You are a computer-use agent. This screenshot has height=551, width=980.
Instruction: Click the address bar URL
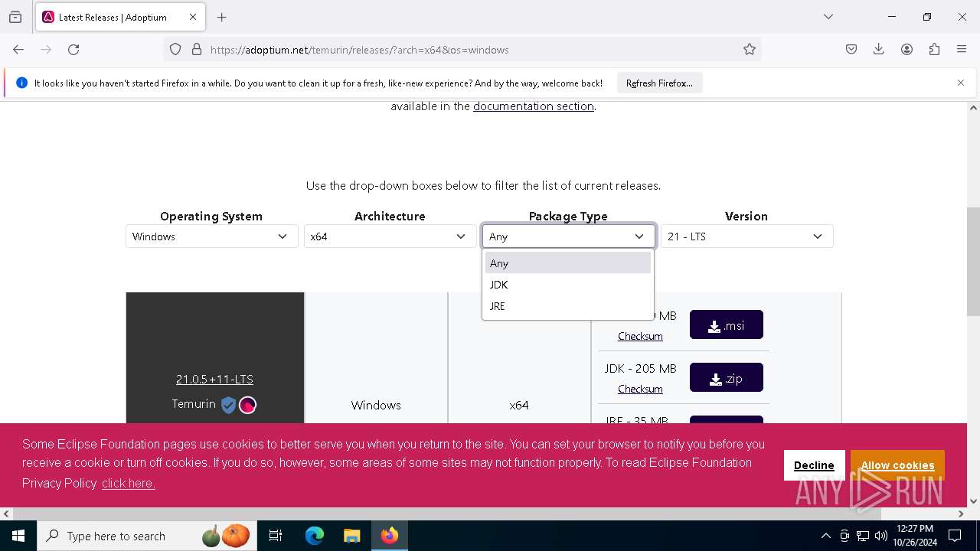(360, 50)
